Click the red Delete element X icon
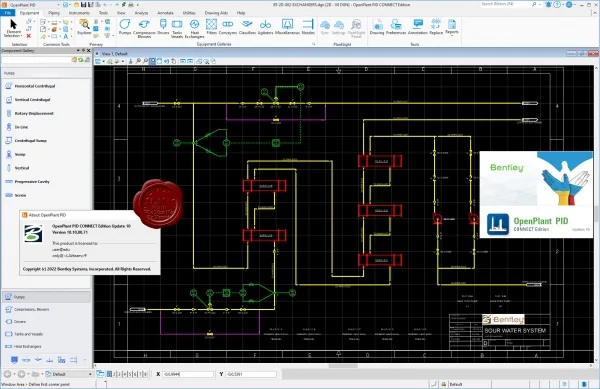 pos(29,36)
